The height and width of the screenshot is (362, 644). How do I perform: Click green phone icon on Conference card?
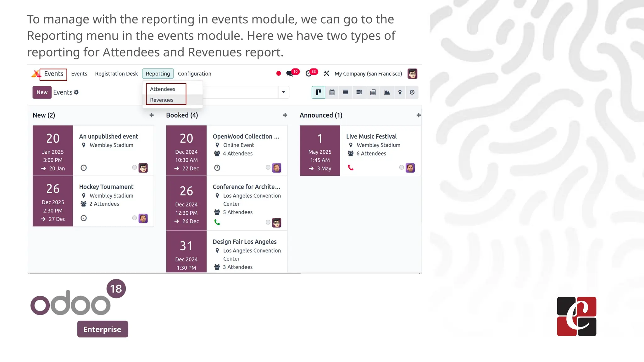(217, 222)
